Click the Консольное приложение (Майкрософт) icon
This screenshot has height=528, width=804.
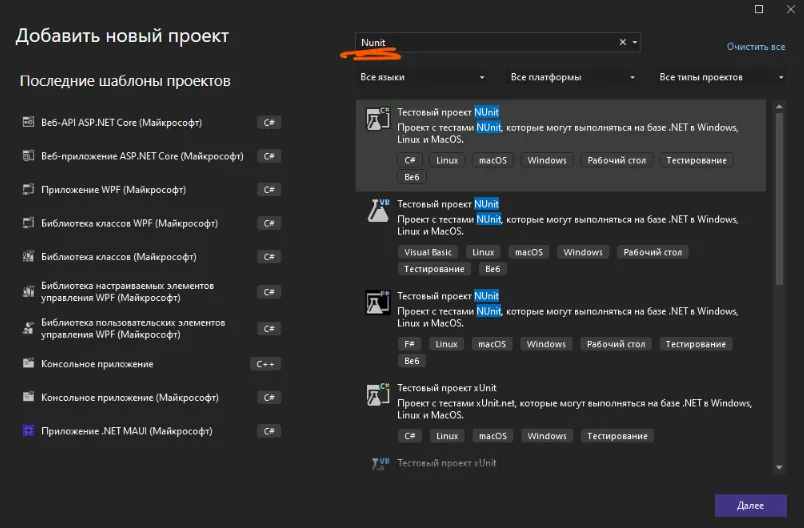(28, 397)
